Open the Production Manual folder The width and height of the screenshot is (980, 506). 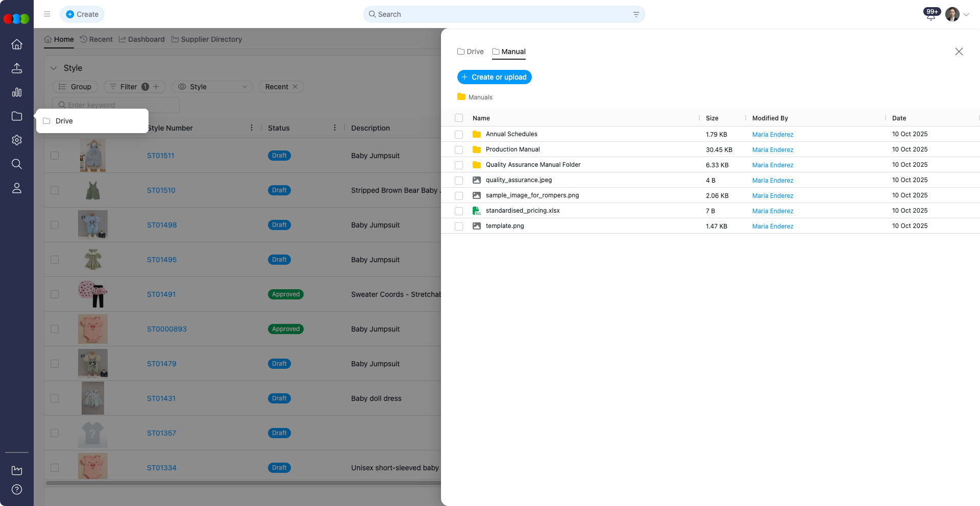coord(512,149)
